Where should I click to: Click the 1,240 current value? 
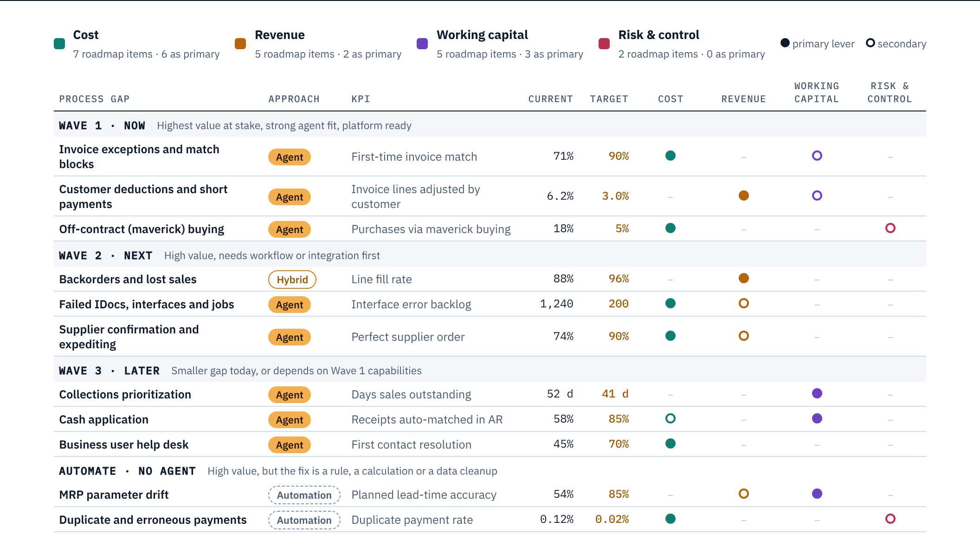pos(557,304)
